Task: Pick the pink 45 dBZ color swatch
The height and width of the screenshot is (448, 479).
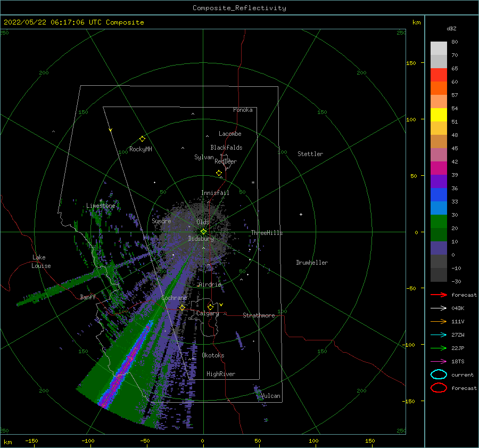Action: pyautogui.click(x=439, y=154)
